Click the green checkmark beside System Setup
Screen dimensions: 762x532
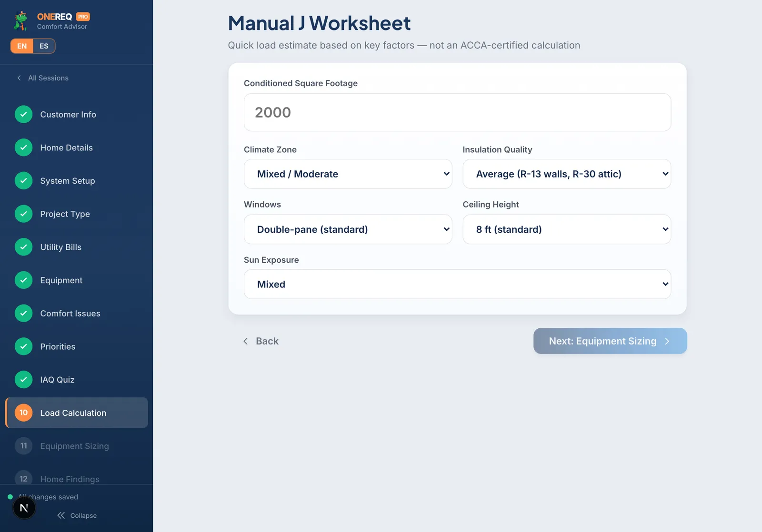tap(23, 181)
